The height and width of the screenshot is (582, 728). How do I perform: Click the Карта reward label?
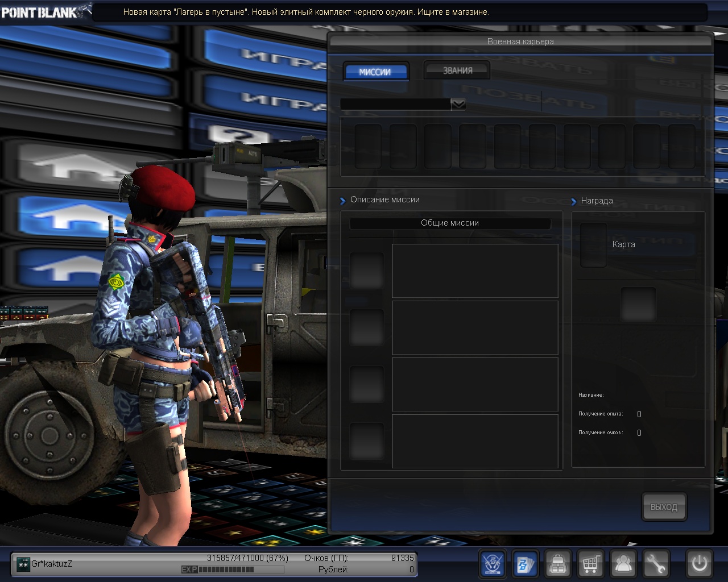tap(624, 244)
